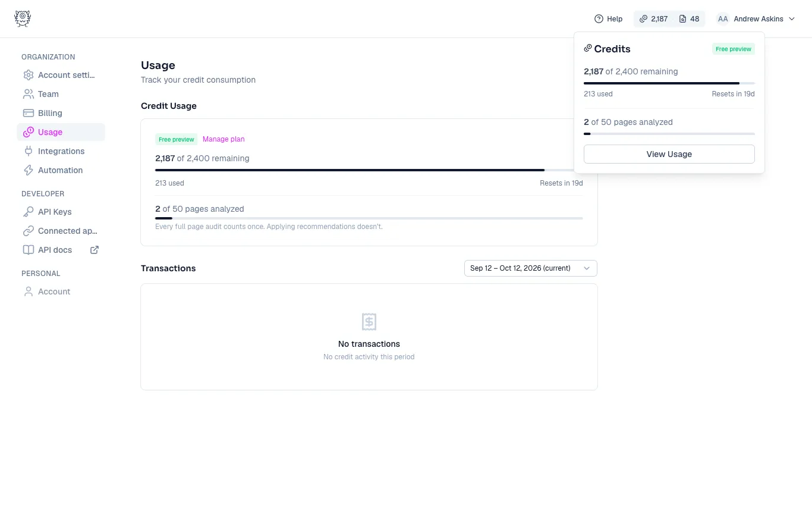
Task: Click 'Track your credit consumption' subtitle
Action: tap(198, 80)
